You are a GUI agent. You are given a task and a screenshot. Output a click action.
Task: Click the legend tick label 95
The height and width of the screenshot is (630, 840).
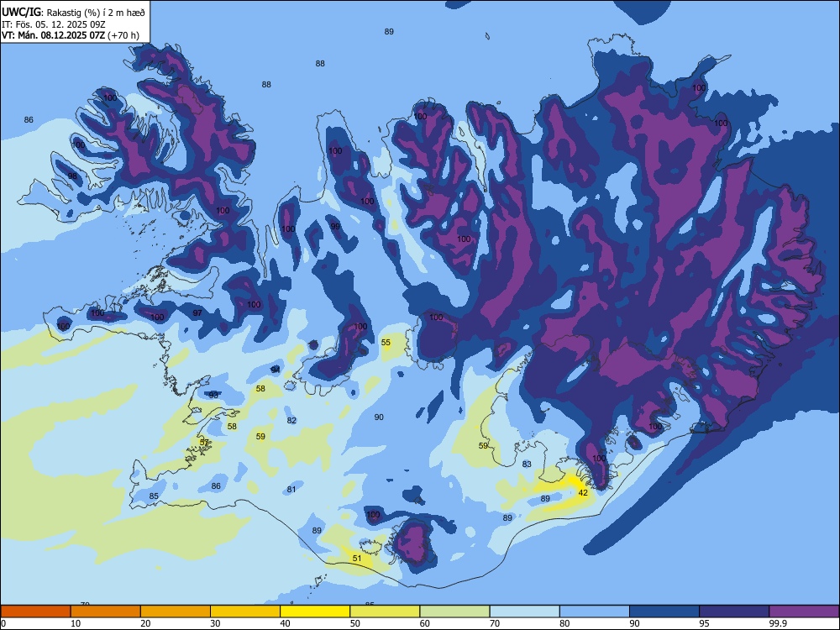pyautogui.click(x=704, y=623)
